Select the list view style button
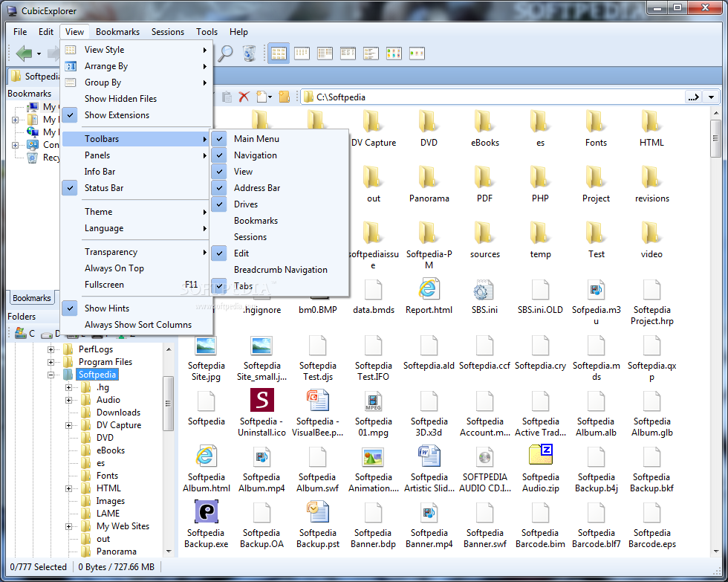The image size is (728, 582). (325, 54)
